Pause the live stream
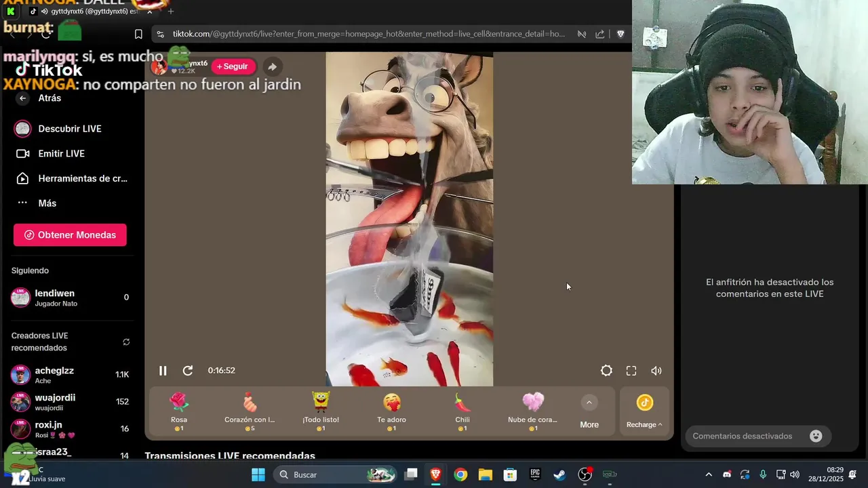Screen dimensions: 868x488 [x=163, y=371]
